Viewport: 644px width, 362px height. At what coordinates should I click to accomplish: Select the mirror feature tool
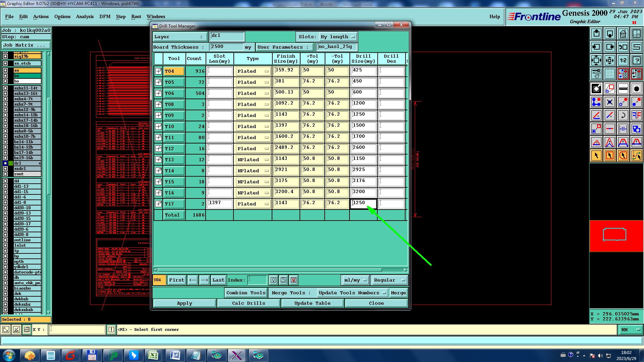pyautogui.click(x=636, y=115)
